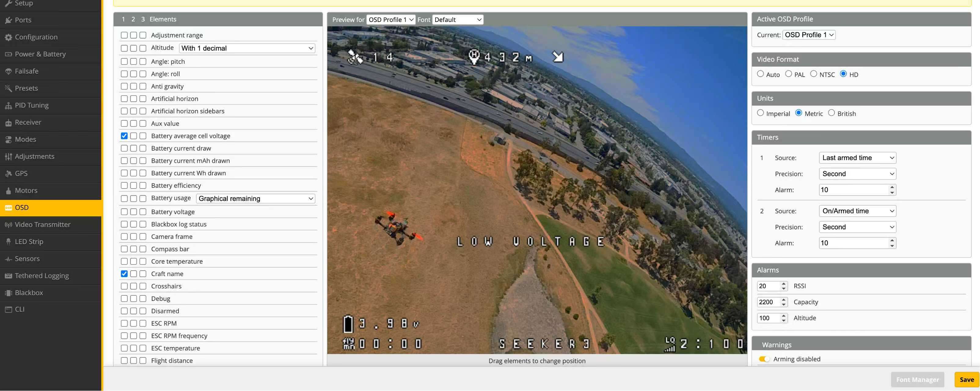
Task: Open the Font selection dropdown
Action: (x=458, y=20)
